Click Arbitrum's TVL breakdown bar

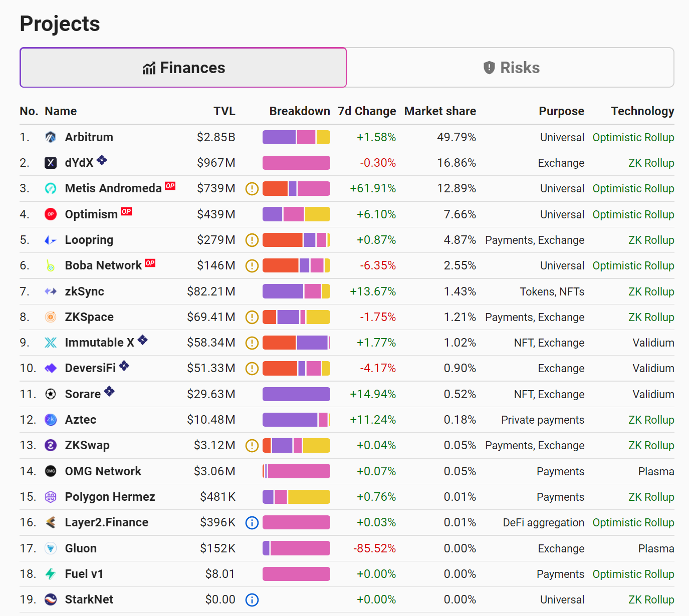tap(296, 137)
